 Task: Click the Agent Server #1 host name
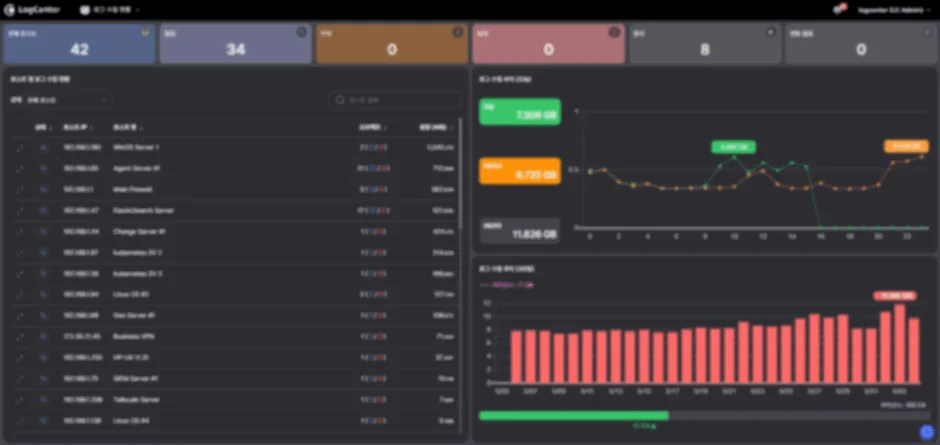click(x=136, y=169)
